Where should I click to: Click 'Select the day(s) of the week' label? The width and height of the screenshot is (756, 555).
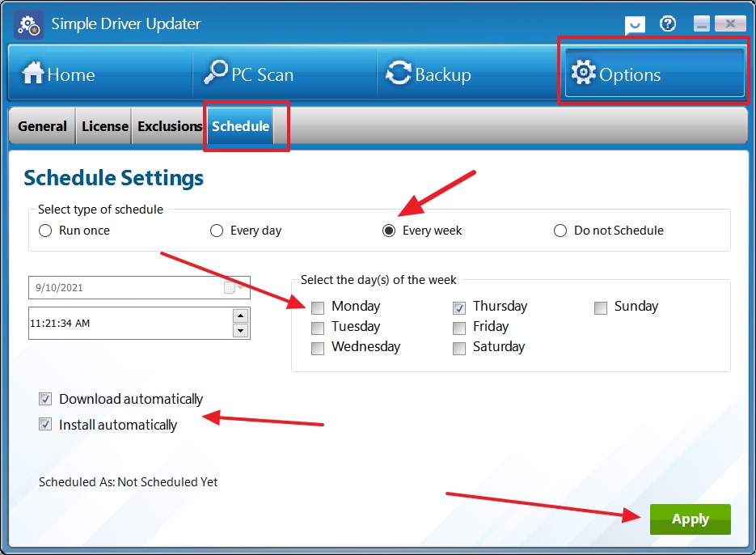[x=378, y=280]
